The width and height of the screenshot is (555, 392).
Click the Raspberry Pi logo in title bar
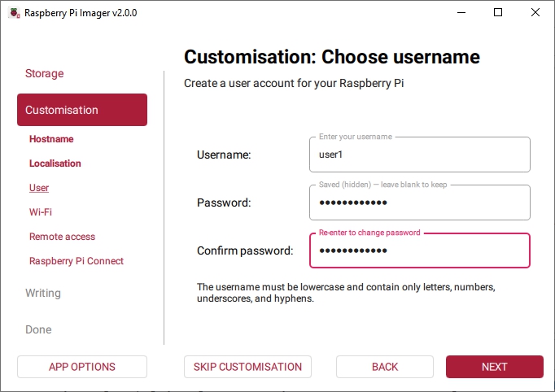[x=13, y=13]
